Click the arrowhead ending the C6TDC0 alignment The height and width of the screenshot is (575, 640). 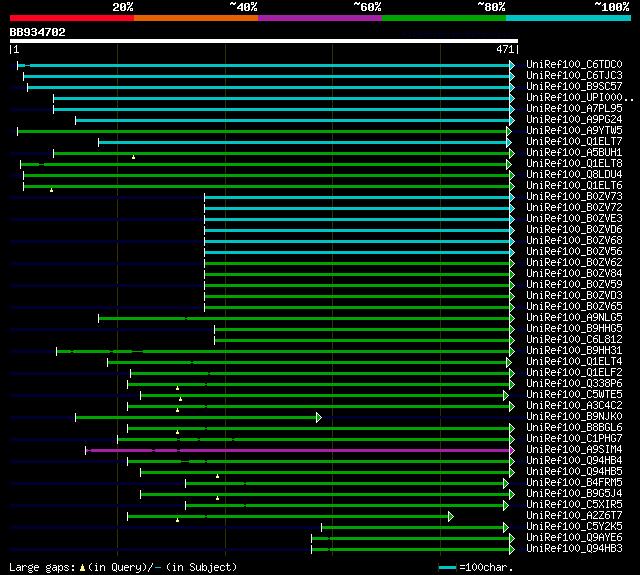click(x=512, y=65)
